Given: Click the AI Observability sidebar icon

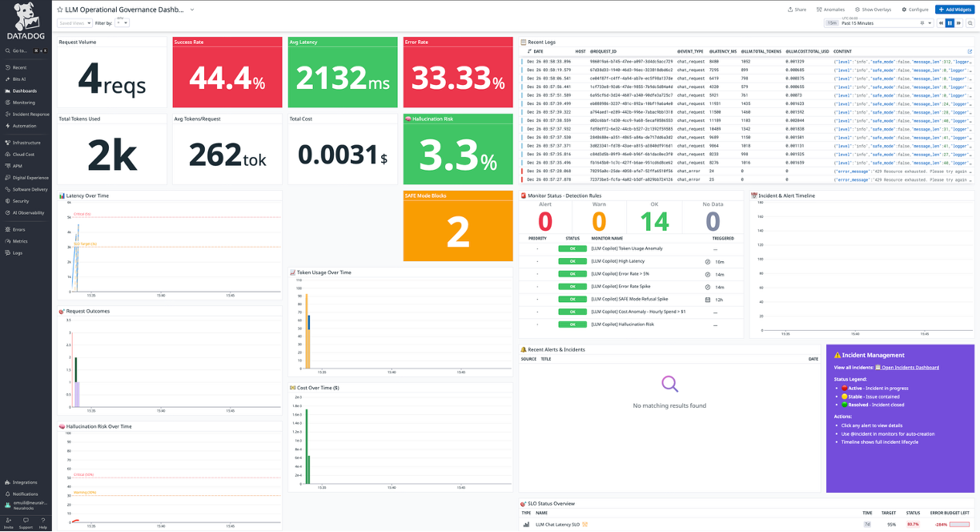Looking at the screenshot, I should pos(8,212).
